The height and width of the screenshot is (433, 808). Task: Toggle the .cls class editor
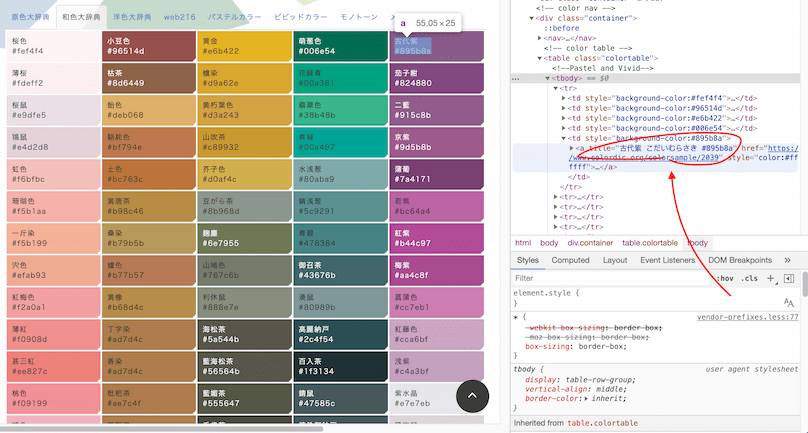click(749, 278)
